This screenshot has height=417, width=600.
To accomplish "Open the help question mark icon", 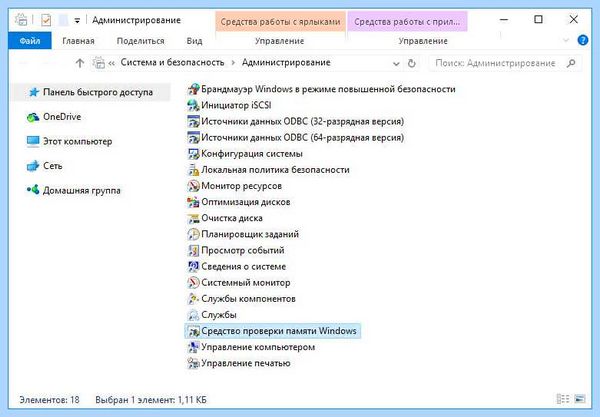I will click(x=583, y=40).
